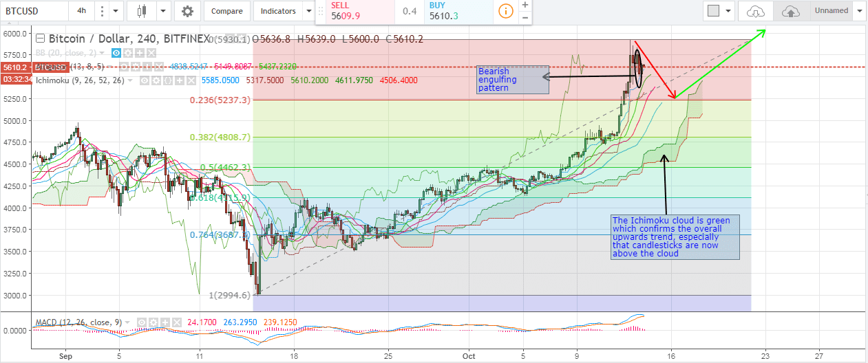Select the 4h interval button
This screenshot has height=363, width=868.
pos(82,11)
